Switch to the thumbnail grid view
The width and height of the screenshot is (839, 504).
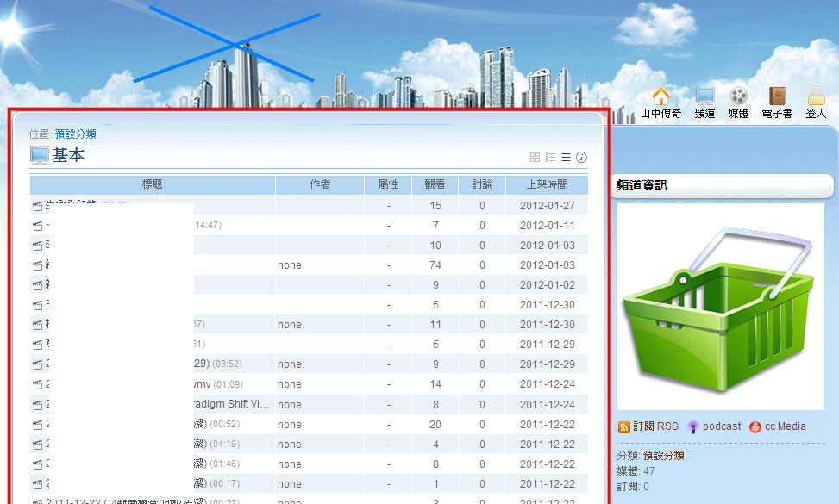click(535, 158)
